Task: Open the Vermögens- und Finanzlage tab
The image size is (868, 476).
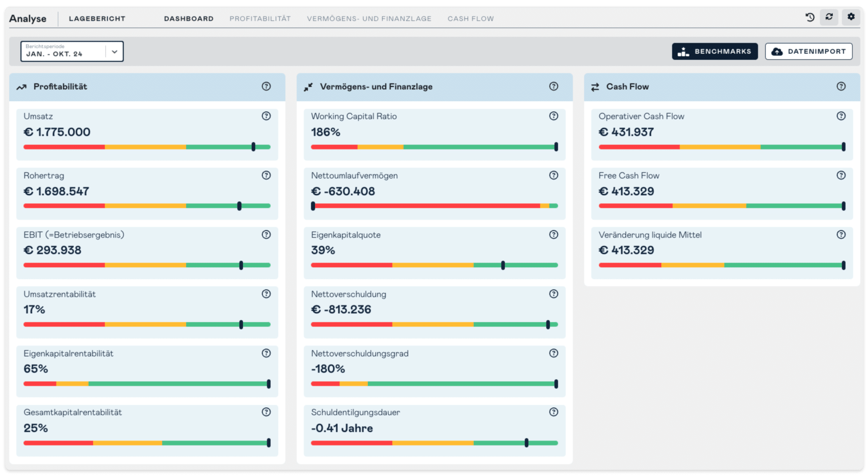Action: click(369, 19)
